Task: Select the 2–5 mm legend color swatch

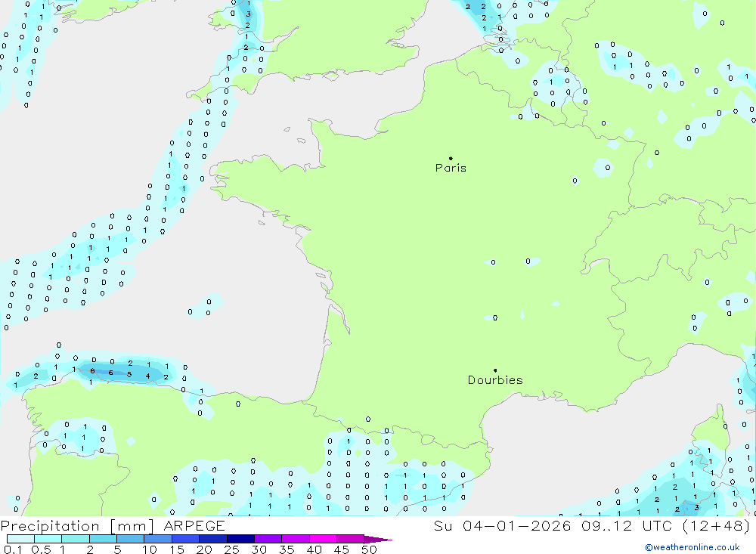Action: coord(103,539)
